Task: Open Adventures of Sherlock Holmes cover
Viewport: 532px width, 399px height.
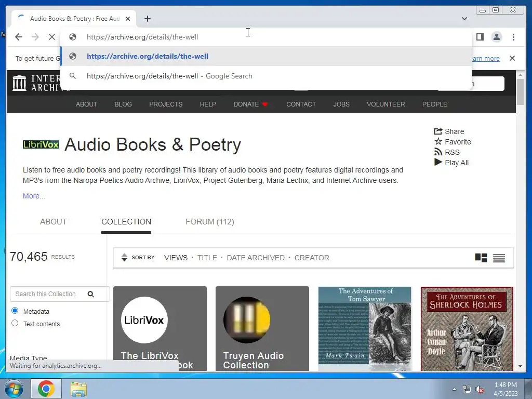Action: pyautogui.click(x=467, y=328)
